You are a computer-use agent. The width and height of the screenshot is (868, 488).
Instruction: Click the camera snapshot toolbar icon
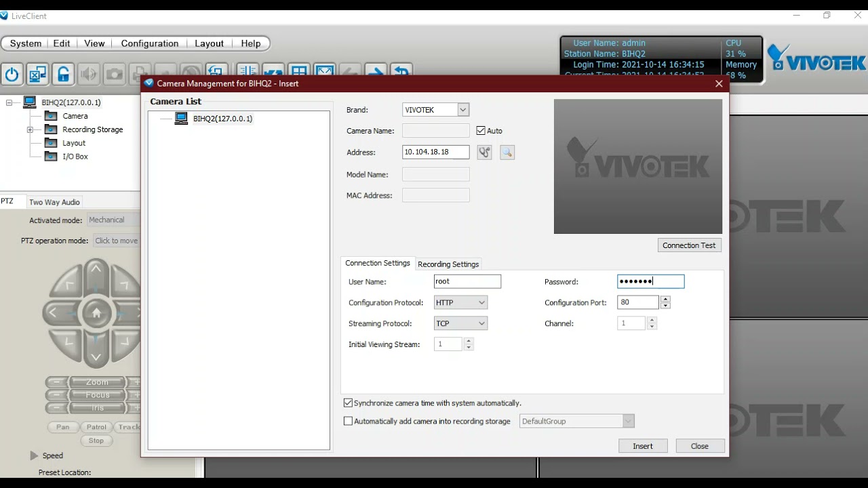[115, 74]
